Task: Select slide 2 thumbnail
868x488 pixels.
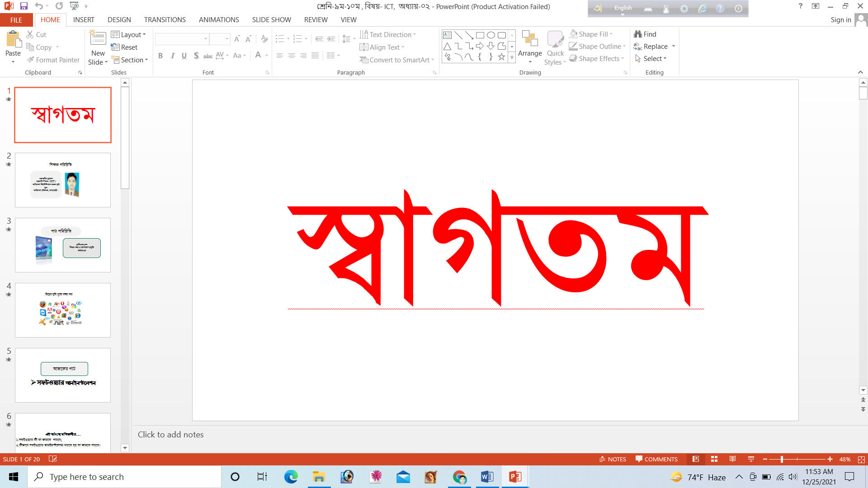Action: 63,180
